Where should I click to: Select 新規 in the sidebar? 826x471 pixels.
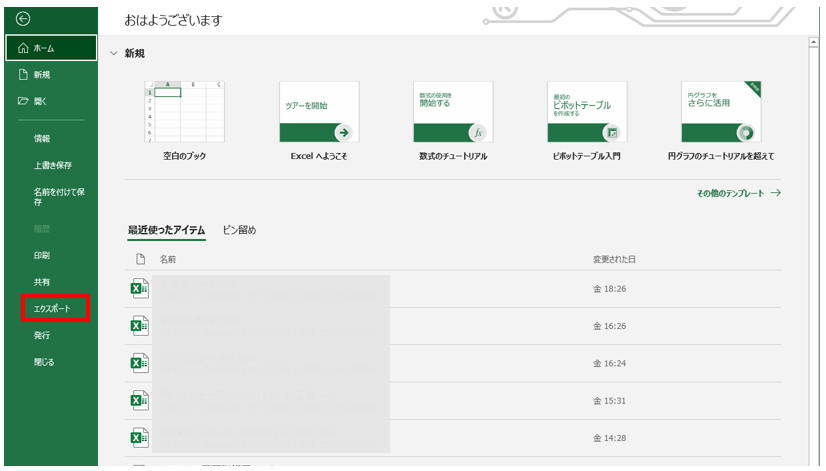point(41,75)
